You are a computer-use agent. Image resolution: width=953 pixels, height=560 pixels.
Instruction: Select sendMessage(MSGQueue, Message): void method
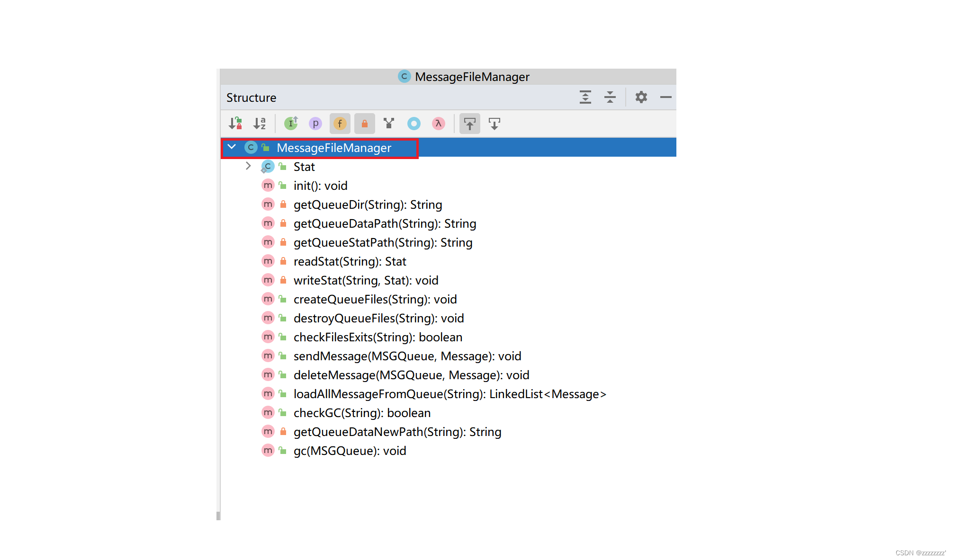(x=449, y=356)
